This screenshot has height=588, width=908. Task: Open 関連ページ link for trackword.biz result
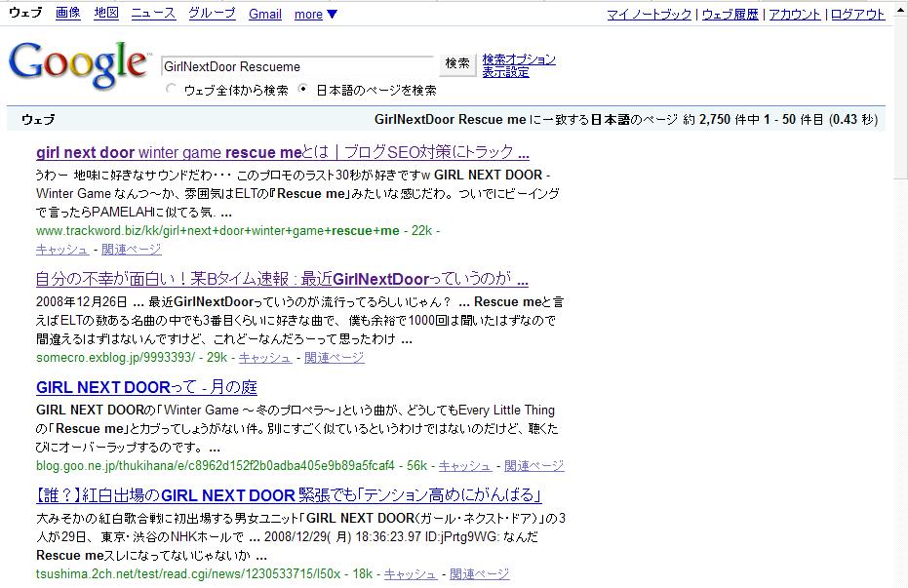[x=132, y=250]
